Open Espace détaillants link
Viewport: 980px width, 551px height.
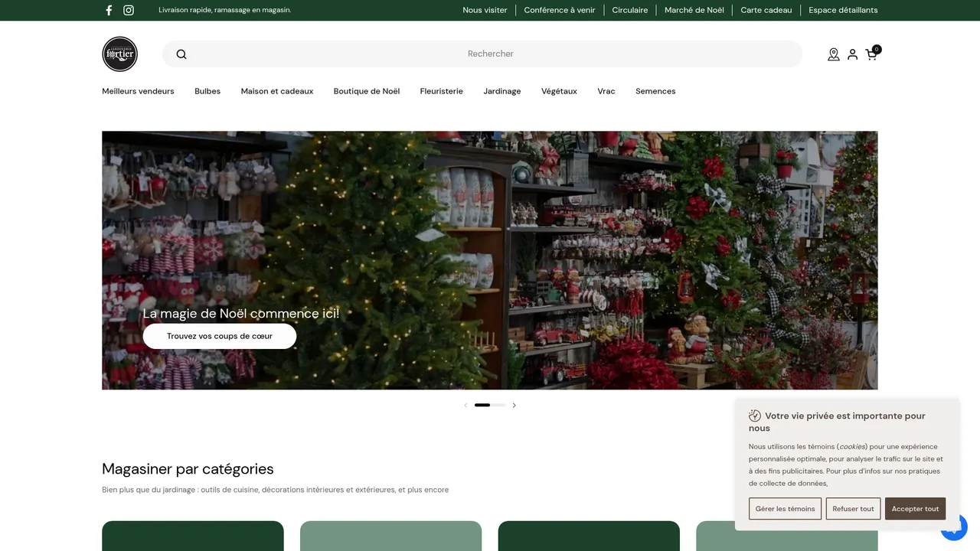click(x=843, y=10)
